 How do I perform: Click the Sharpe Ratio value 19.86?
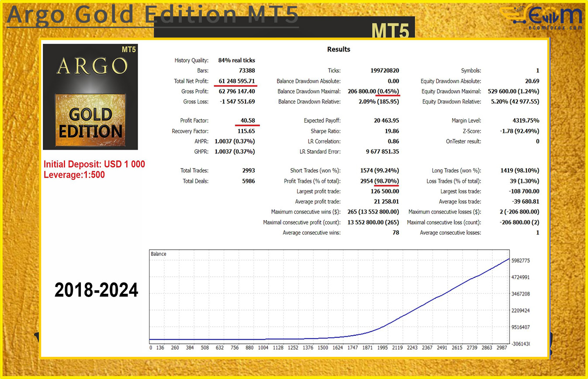pos(393,131)
